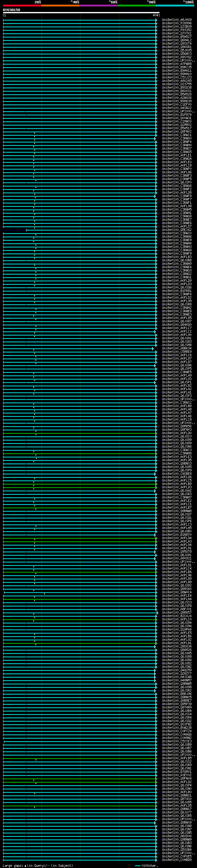Viewport: 197px width, 868px height.
Task: Select the UniRef100_Q6JSP0 label
Action: point(177,182)
